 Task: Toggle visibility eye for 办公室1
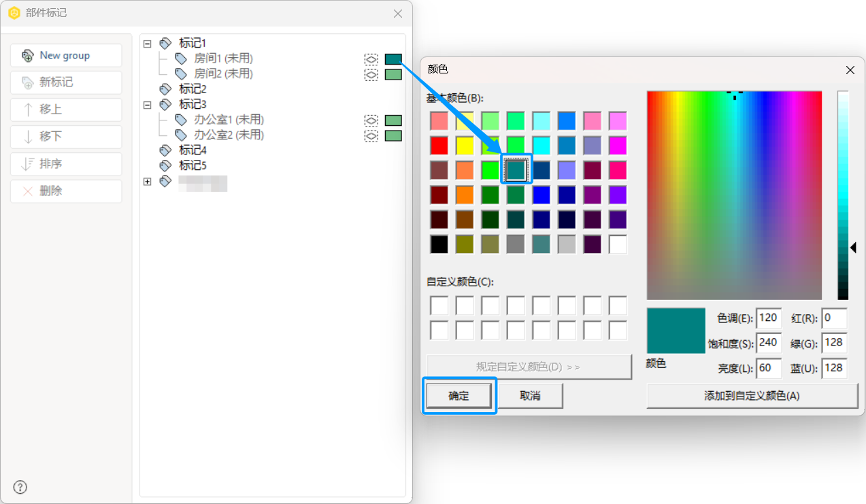371,120
